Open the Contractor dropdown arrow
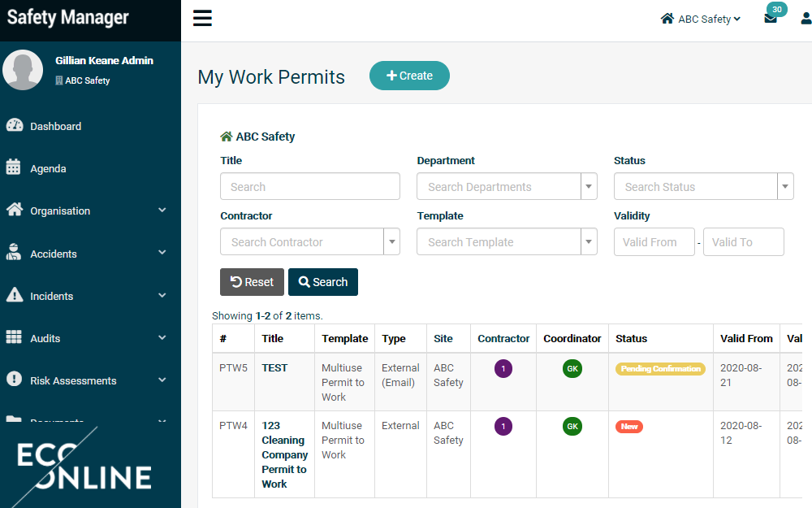 [x=392, y=241]
